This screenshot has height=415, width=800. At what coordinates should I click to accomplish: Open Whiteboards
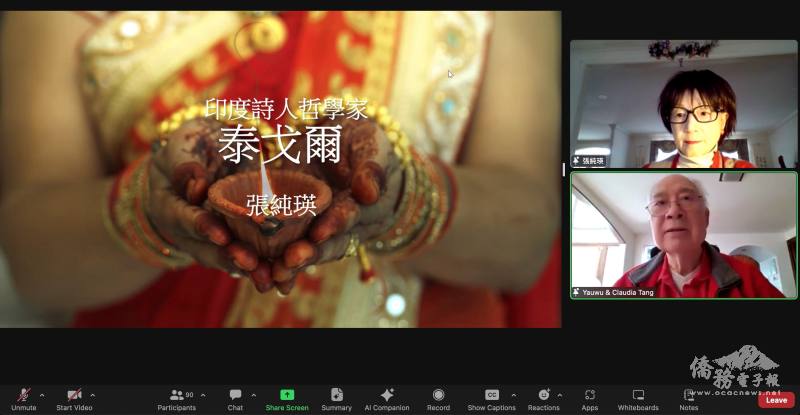point(638,396)
